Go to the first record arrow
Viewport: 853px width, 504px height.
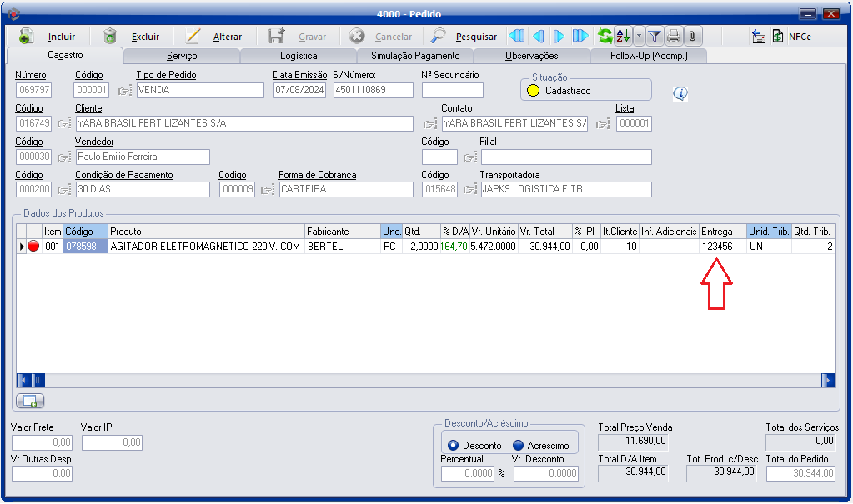(x=517, y=37)
